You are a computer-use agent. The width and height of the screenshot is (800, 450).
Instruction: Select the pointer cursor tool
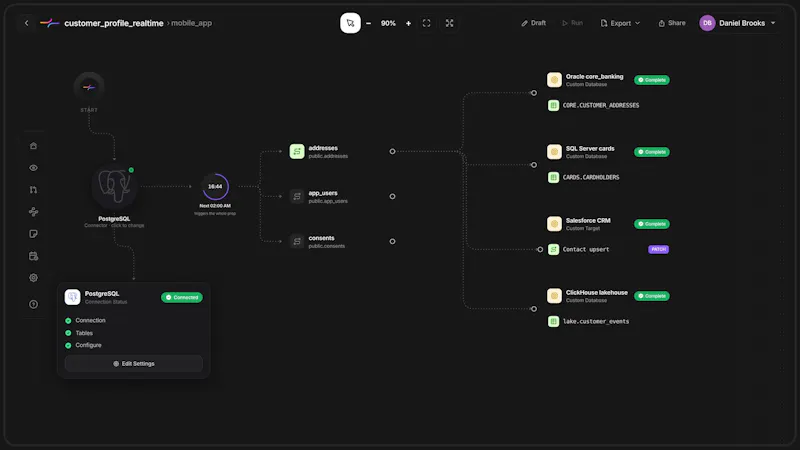tap(350, 23)
